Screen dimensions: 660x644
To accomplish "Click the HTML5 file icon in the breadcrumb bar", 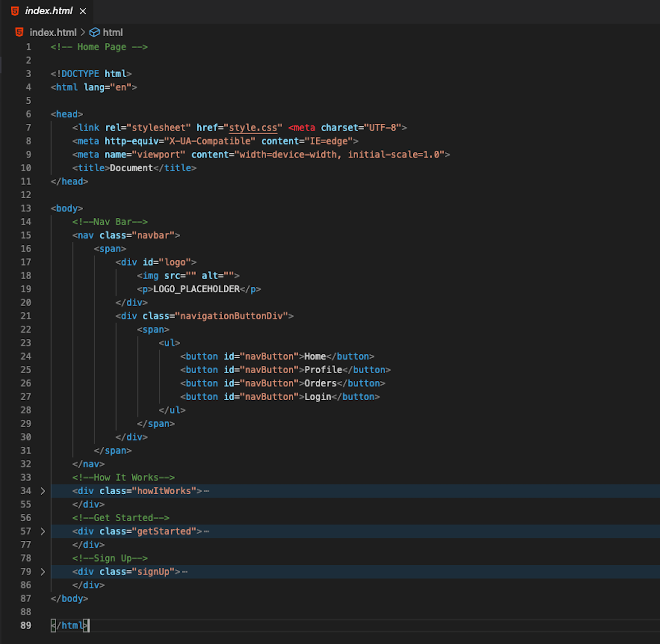I will [19, 32].
